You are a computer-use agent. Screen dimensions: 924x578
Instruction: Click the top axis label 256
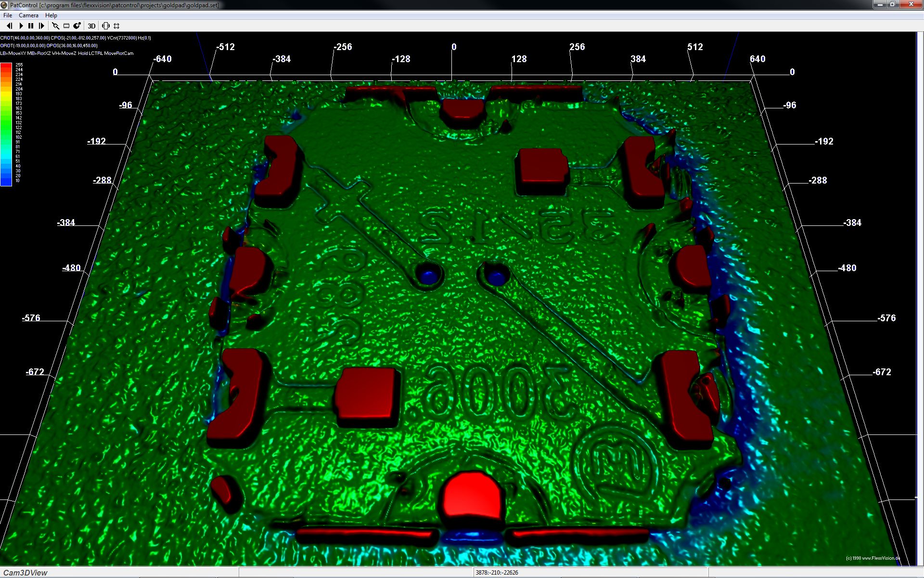577,47
